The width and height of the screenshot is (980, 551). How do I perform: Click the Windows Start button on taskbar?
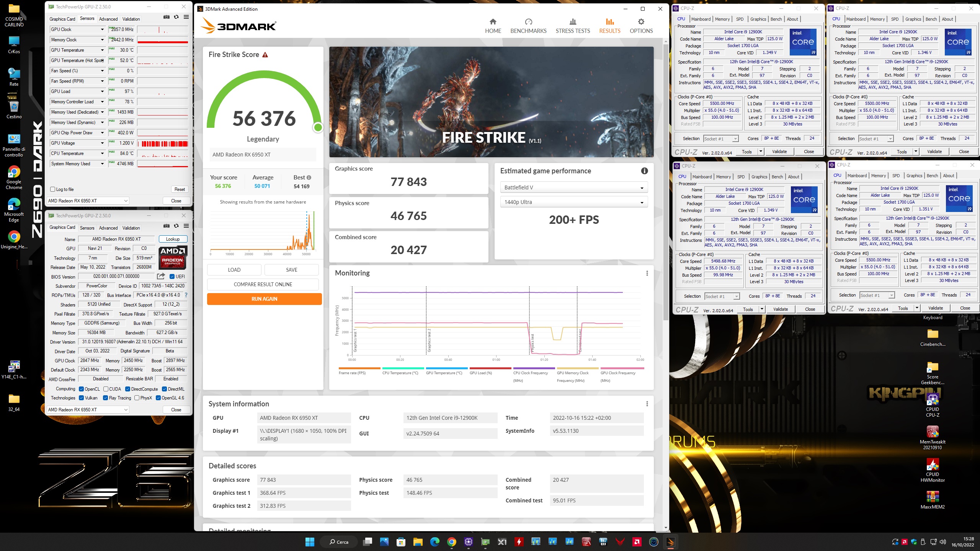point(310,542)
